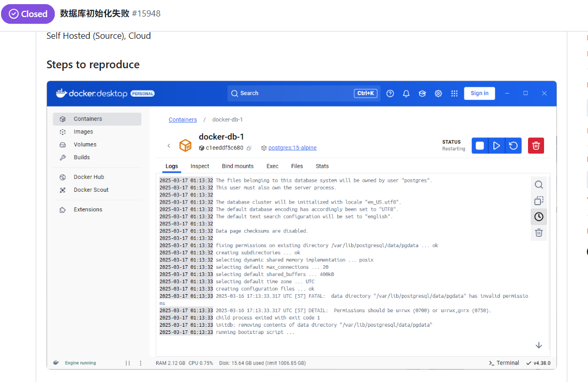Copy the container ID c1eeddf5c680
The image size is (588, 382).
[x=249, y=148]
